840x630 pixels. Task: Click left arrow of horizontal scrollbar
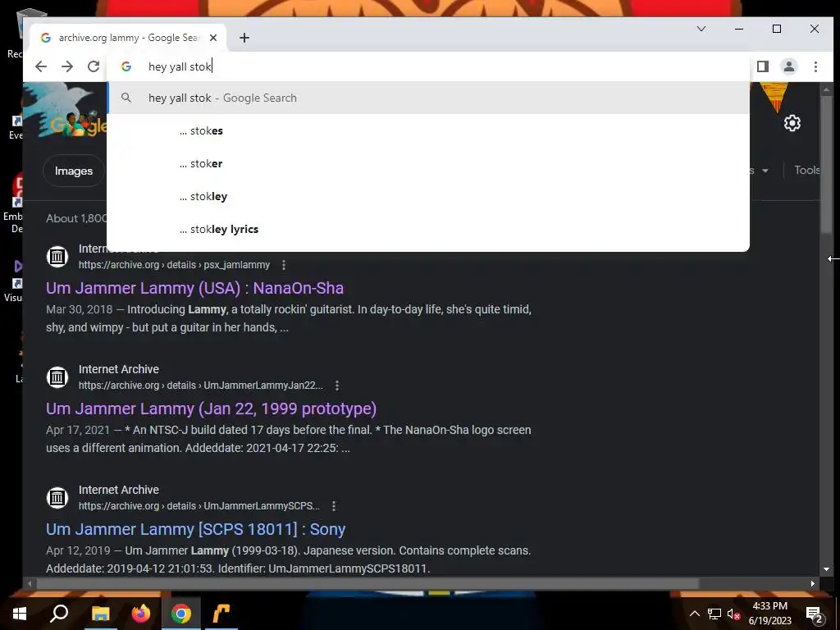[30, 583]
